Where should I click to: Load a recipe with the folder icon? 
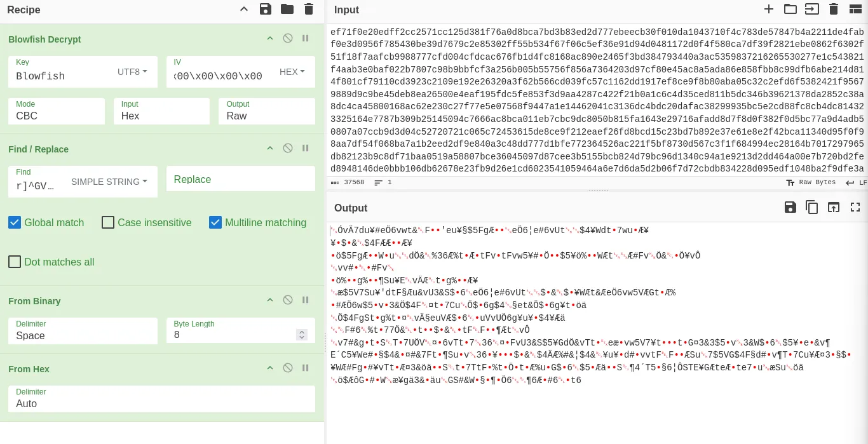click(x=287, y=9)
